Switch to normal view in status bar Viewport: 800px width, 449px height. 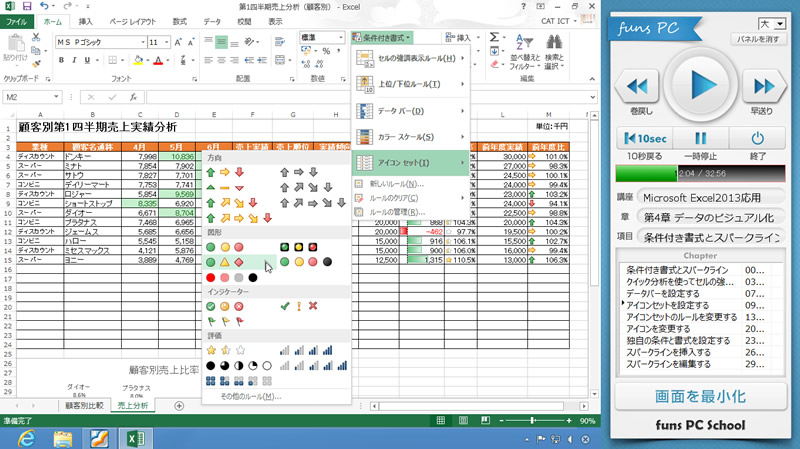pyautogui.click(x=441, y=420)
